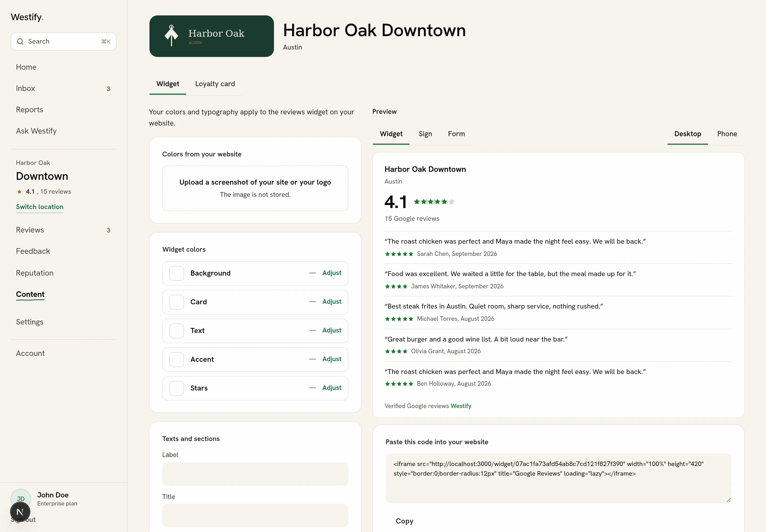Show the Form preview tab

(456, 134)
